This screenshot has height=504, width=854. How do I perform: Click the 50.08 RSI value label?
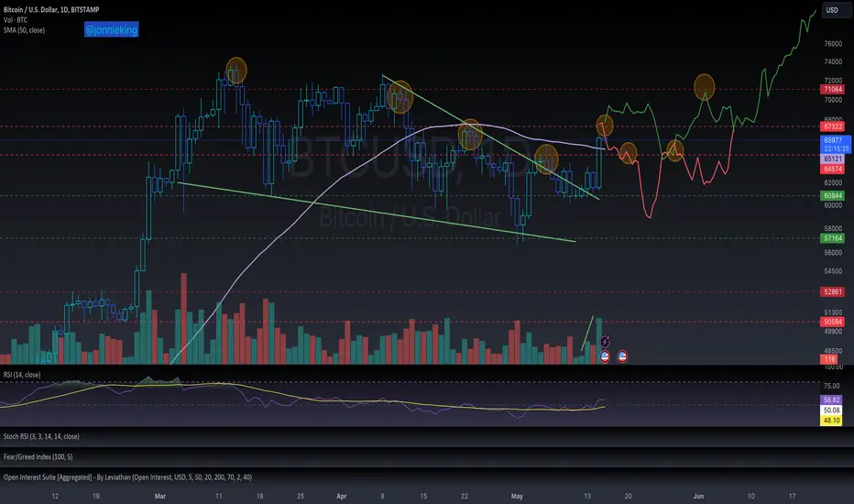(831, 411)
